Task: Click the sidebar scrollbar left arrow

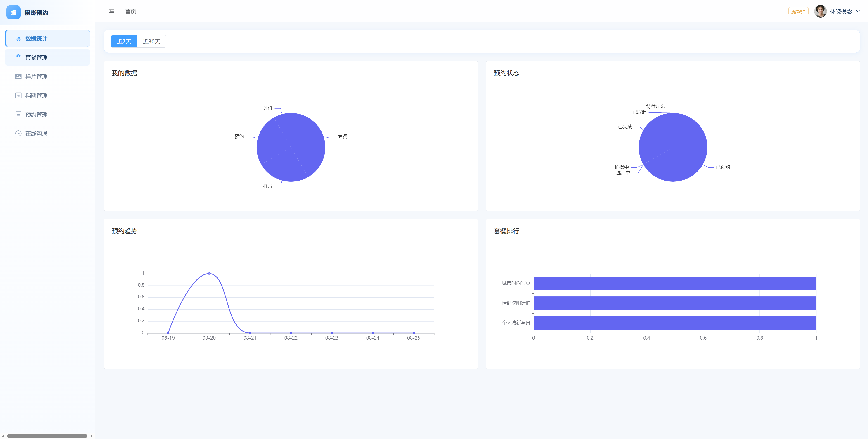Action: tap(3, 436)
